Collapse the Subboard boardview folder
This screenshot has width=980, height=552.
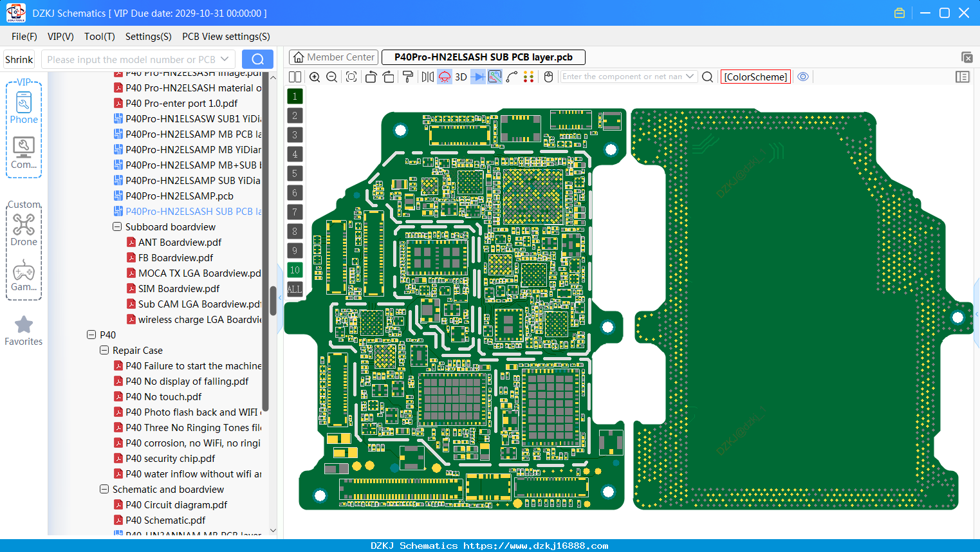(117, 226)
